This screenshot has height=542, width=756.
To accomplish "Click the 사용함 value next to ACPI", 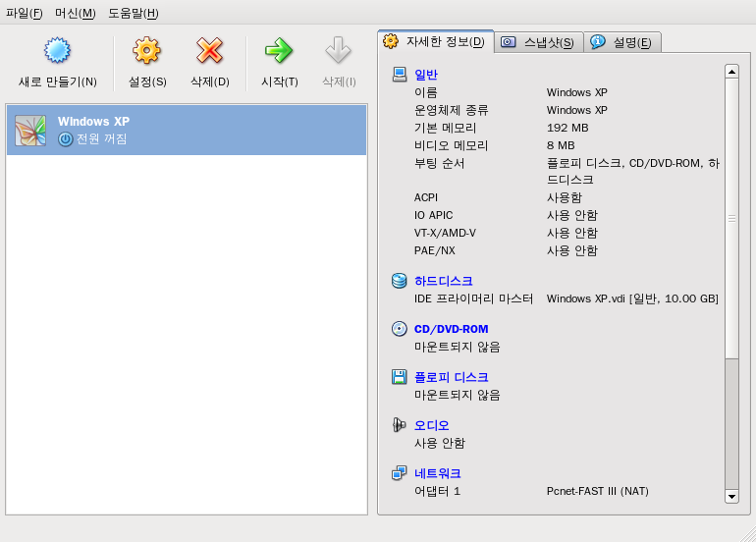I will click(565, 197).
